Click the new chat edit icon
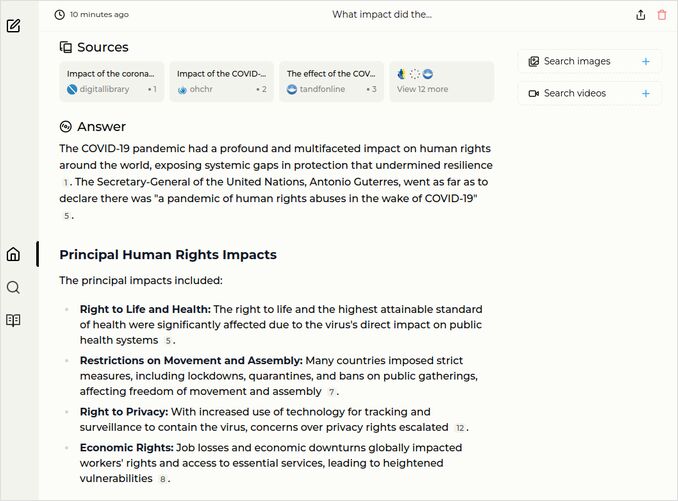The height and width of the screenshot is (501, 678). [x=13, y=25]
